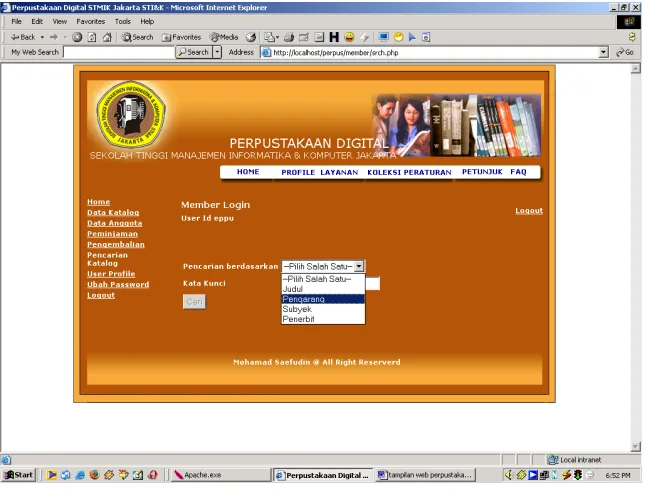
Task: Click the Refresh page icon
Action: (x=92, y=37)
